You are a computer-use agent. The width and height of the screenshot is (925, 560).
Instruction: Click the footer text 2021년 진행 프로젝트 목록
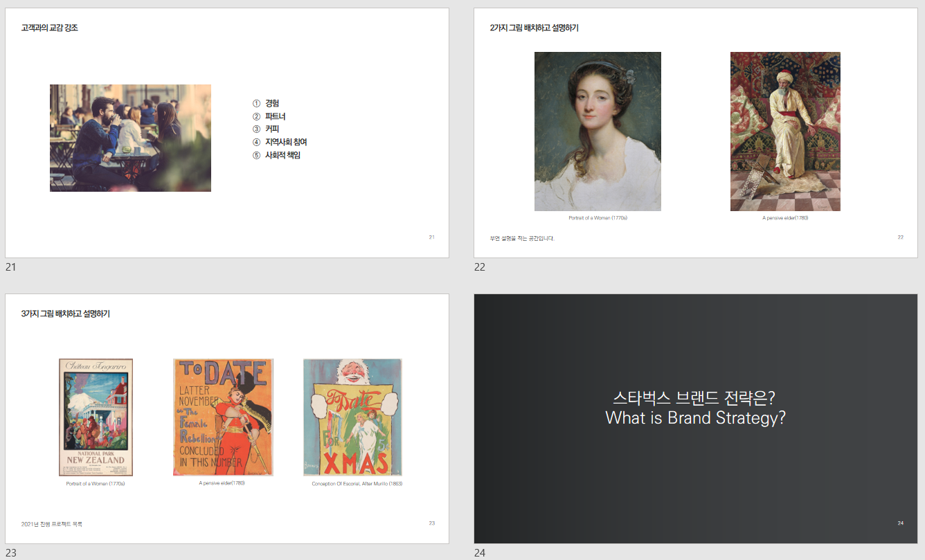[52, 524]
